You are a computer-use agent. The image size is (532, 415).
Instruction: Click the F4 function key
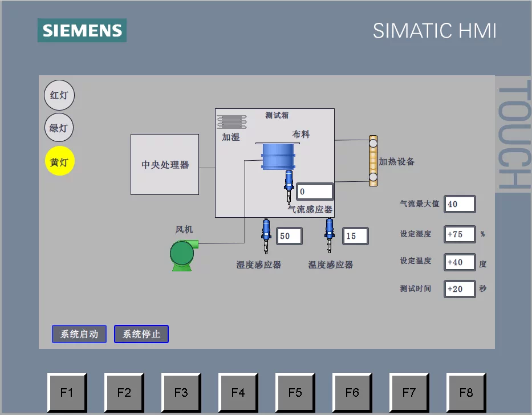(x=238, y=393)
